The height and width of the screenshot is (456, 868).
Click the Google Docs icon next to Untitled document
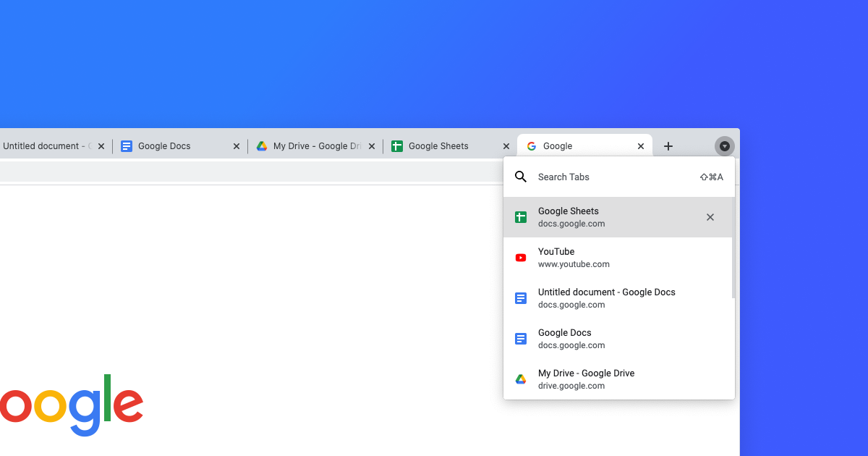(521, 297)
